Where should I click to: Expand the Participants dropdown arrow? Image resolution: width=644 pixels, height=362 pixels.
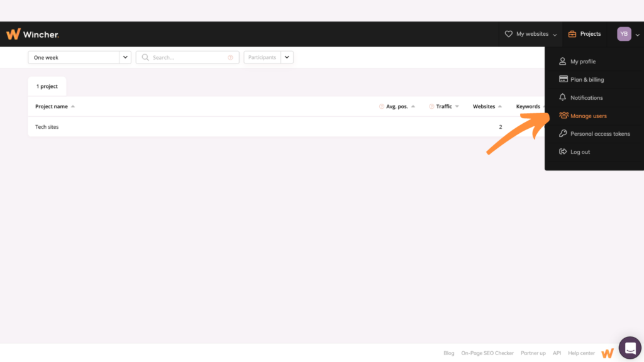[287, 57]
